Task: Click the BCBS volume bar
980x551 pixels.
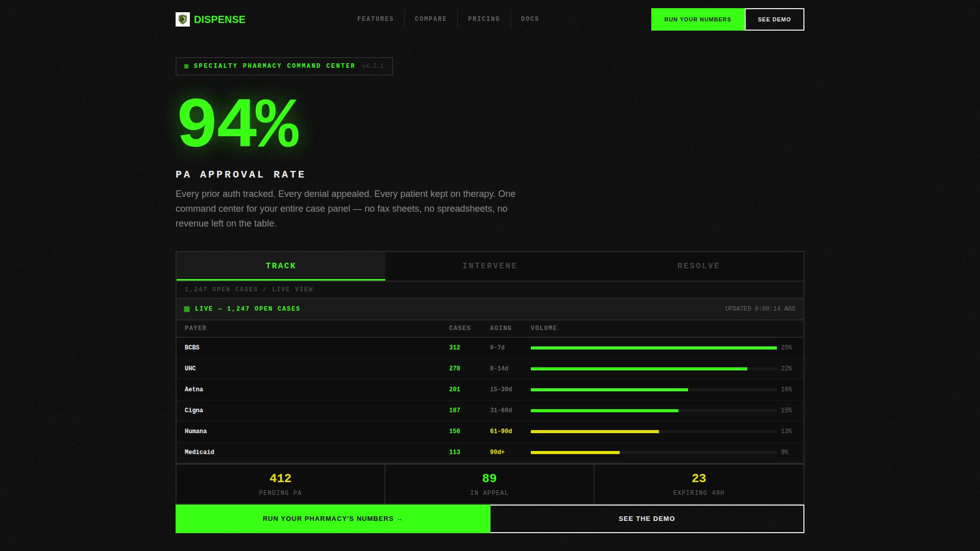Action: pyautogui.click(x=654, y=348)
